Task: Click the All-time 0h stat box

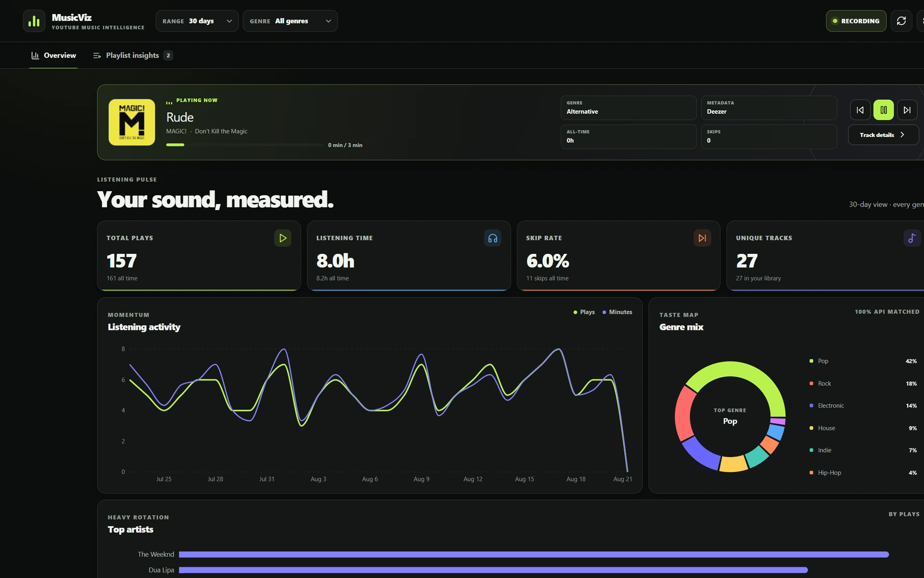Action: [629, 137]
